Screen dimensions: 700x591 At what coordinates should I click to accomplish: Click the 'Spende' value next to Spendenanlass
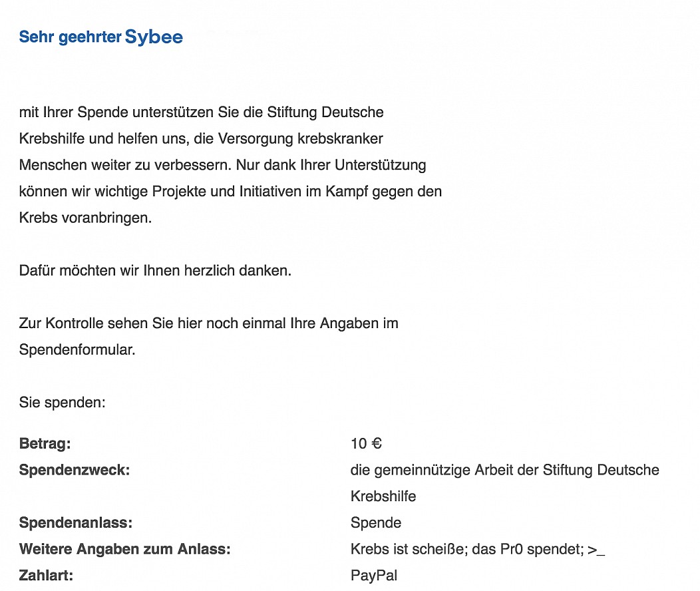[x=376, y=522]
